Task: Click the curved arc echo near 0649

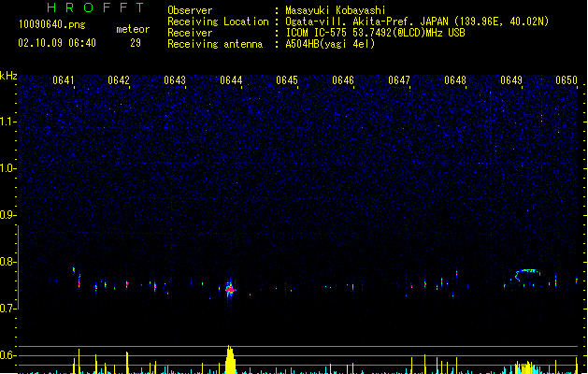Action: pyautogui.click(x=527, y=276)
